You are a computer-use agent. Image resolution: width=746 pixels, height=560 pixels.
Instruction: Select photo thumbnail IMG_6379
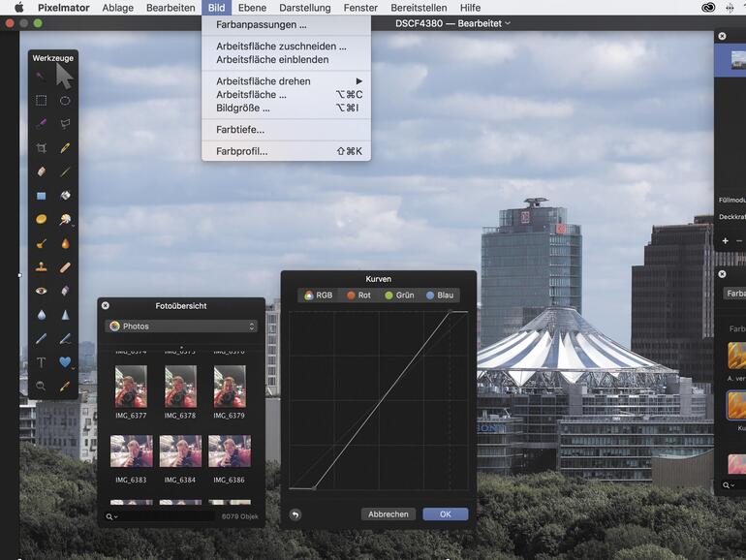coord(230,387)
